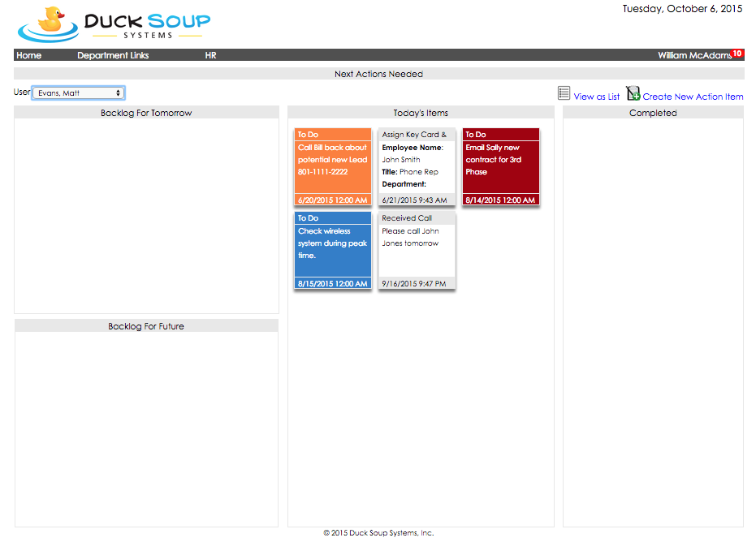Click the red notification badge showing 10
This screenshot has width=756, height=542.
737,54
